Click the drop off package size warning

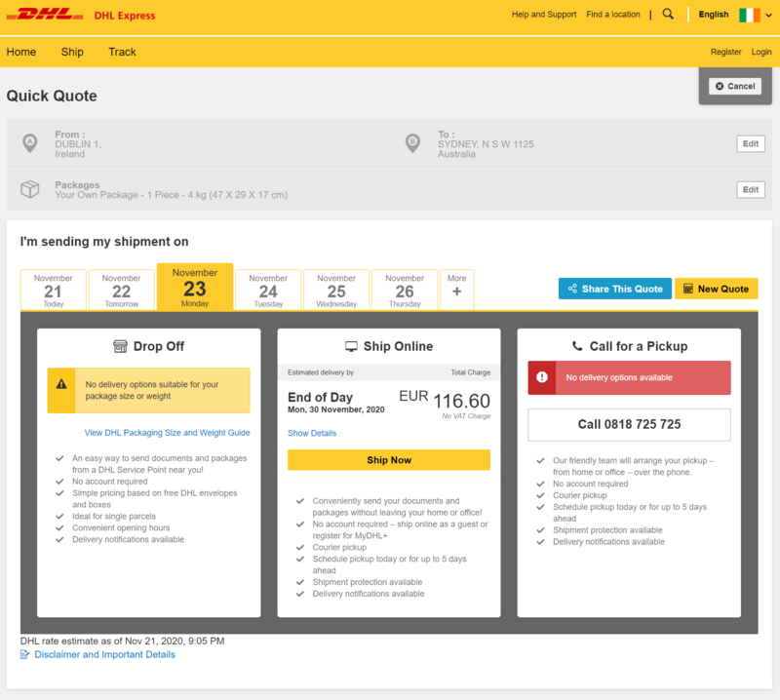click(x=149, y=390)
